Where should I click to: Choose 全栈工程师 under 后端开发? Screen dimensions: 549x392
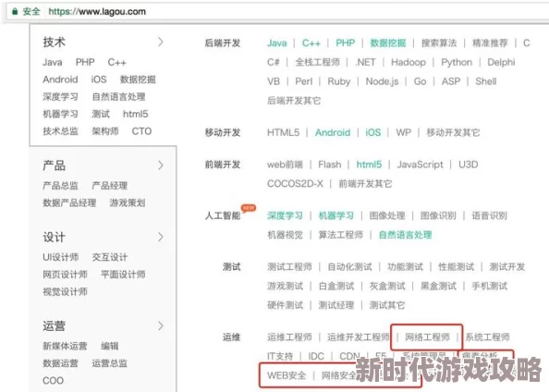(318, 62)
